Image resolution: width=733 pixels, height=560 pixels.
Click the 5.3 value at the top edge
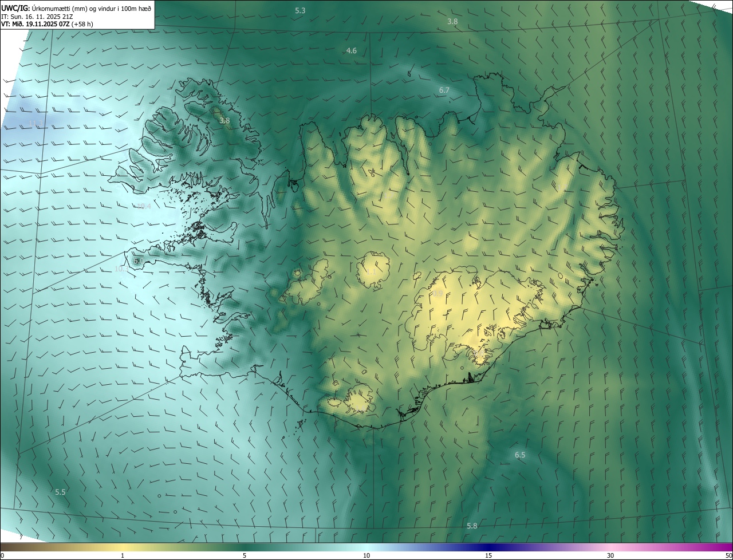coord(300,11)
